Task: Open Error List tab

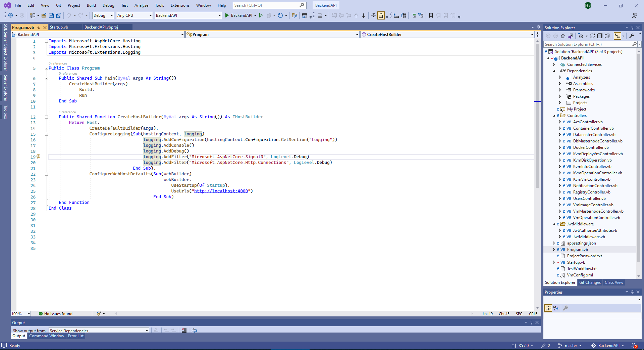Action: pos(76,336)
